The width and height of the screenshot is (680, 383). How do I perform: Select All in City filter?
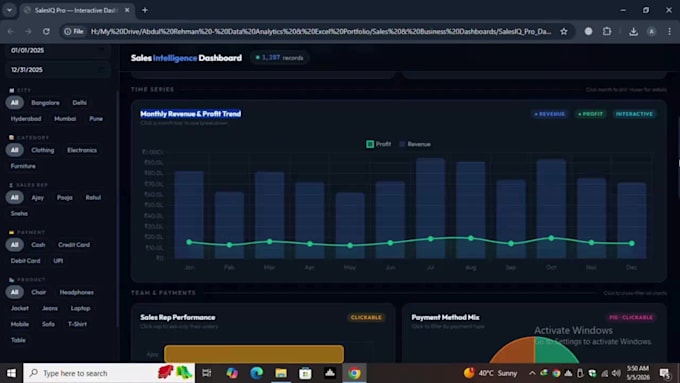pos(15,103)
